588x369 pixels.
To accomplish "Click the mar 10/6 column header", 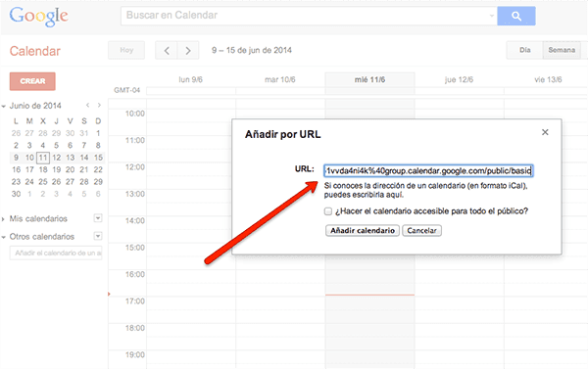I will point(279,80).
